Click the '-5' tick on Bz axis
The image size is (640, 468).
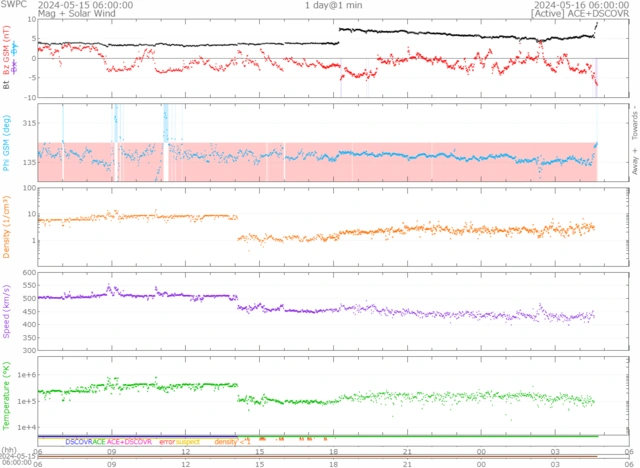click(x=33, y=78)
